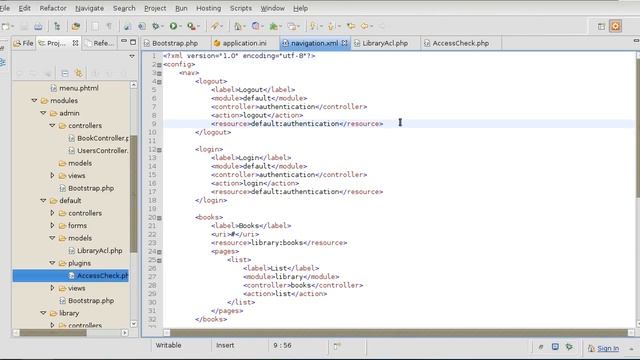Switch to the application.ini tab

[244, 43]
